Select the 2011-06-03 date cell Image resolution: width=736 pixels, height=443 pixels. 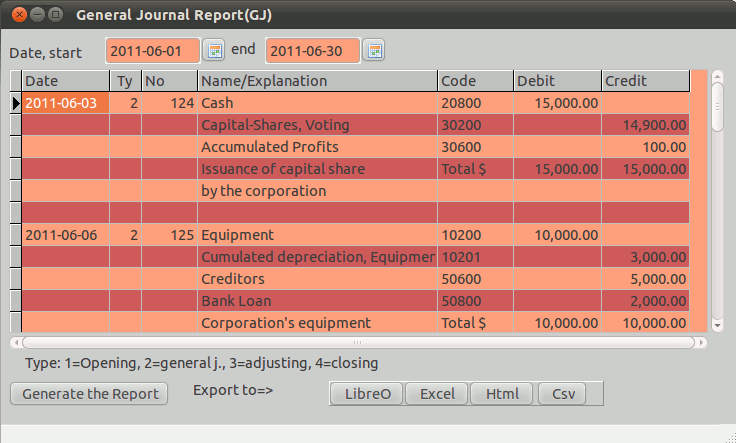(65, 103)
